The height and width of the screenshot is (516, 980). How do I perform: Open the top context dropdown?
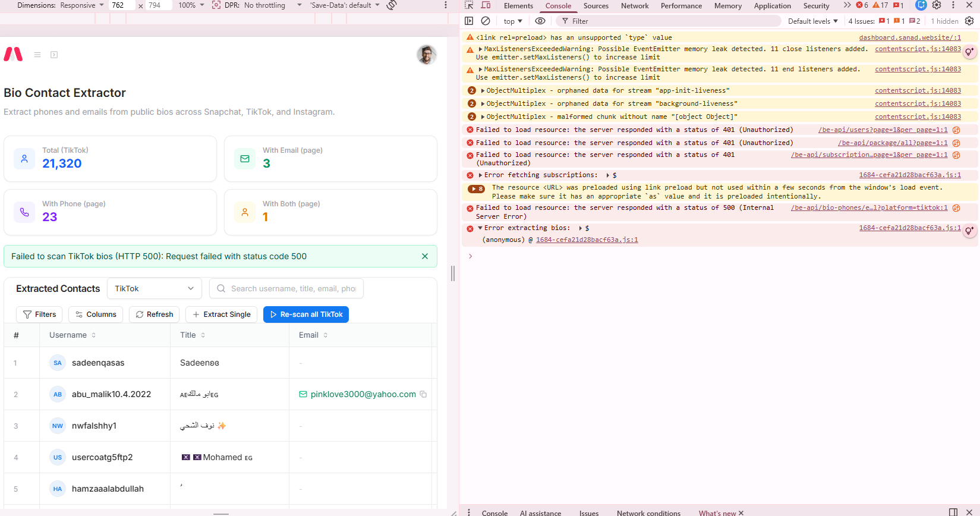(x=513, y=21)
